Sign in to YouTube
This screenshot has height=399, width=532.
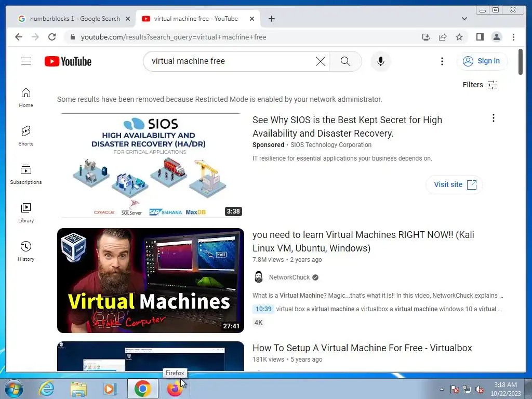click(x=482, y=61)
